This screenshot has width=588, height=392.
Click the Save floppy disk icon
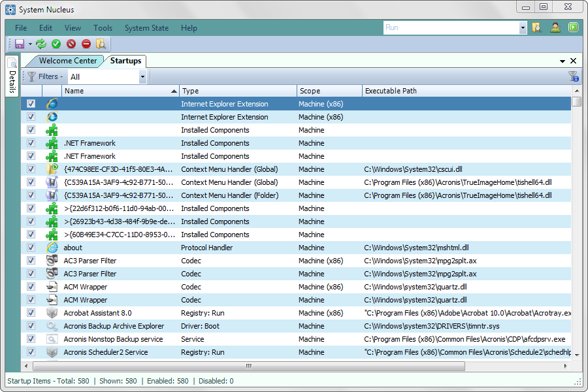pyautogui.click(x=18, y=43)
